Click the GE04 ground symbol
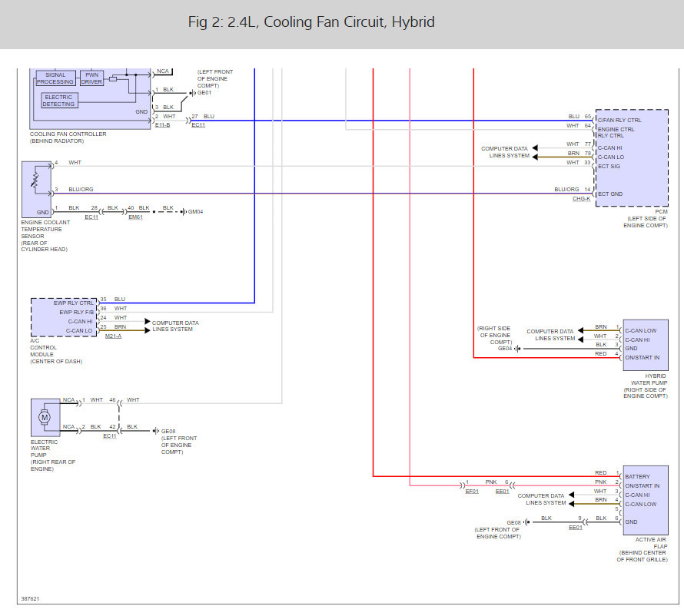This screenshot has height=616, width=684. coord(517,349)
